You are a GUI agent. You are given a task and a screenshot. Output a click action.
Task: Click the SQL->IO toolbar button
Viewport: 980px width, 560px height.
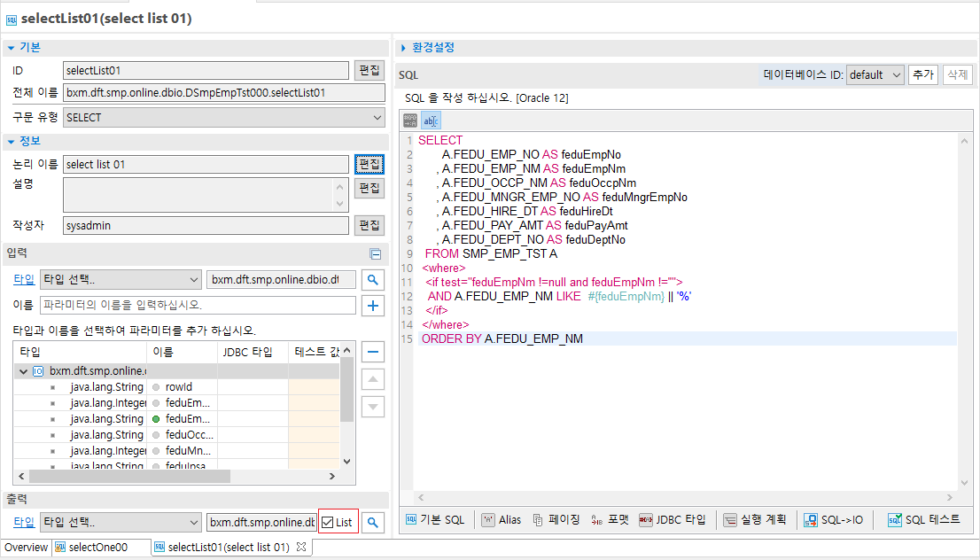tap(833, 520)
